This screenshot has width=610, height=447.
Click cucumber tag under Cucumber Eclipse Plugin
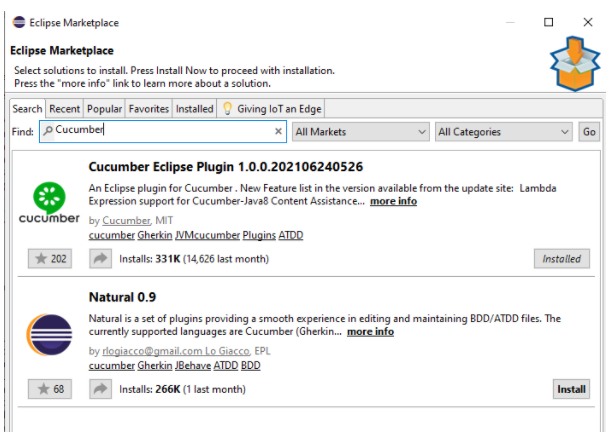tap(112, 235)
